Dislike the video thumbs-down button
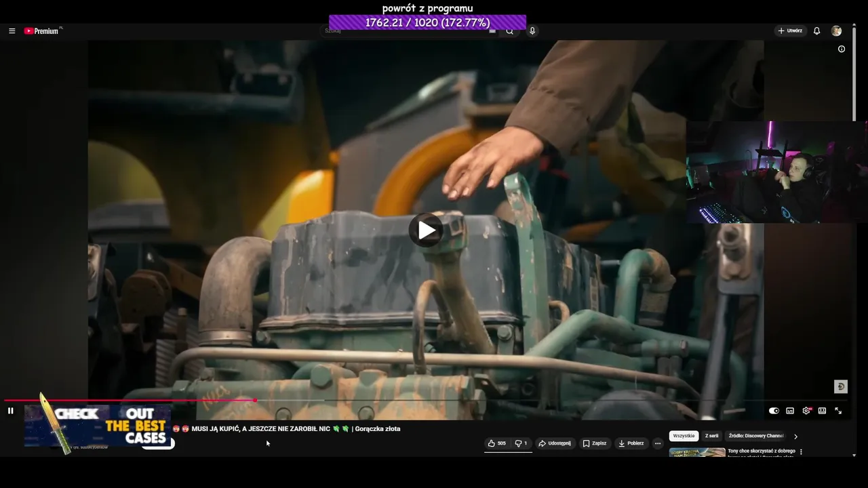Viewport: 868px width, 488px height. [521, 443]
